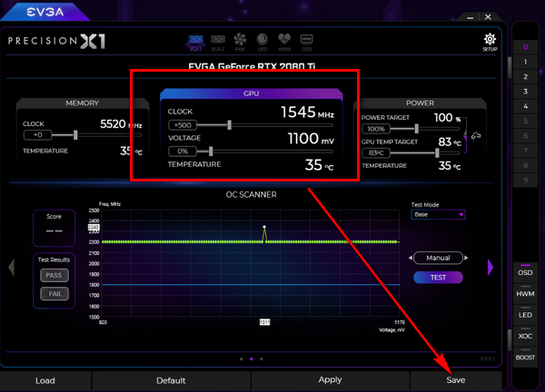Click the GPU voltage slider handle

[x=211, y=151]
